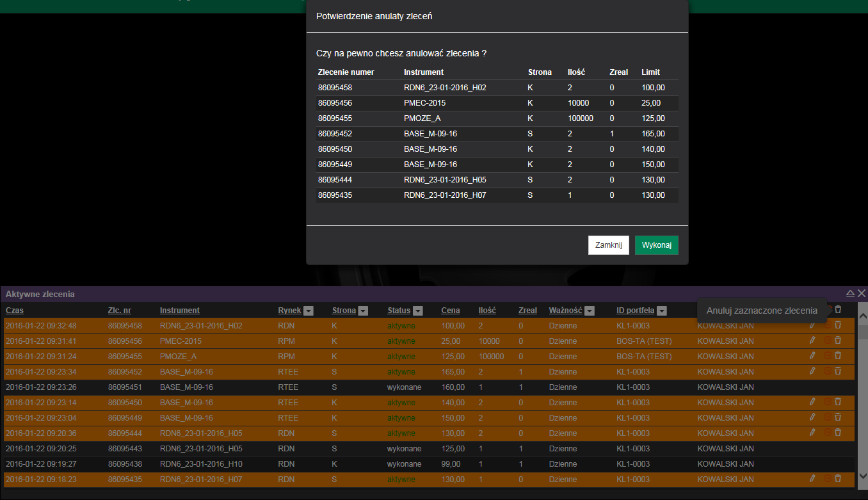This screenshot has width=868, height=500.
Task: Click the executed order 86095443 row
Action: pyautogui.click(x=429, y=449)
